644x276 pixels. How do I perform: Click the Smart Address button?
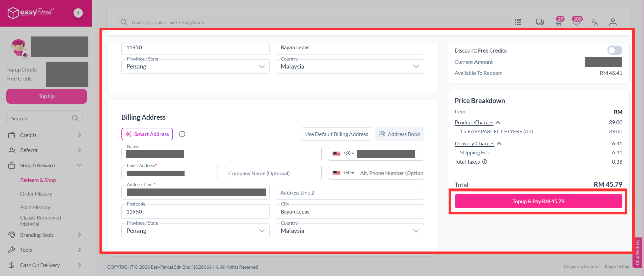coord(147,134)
